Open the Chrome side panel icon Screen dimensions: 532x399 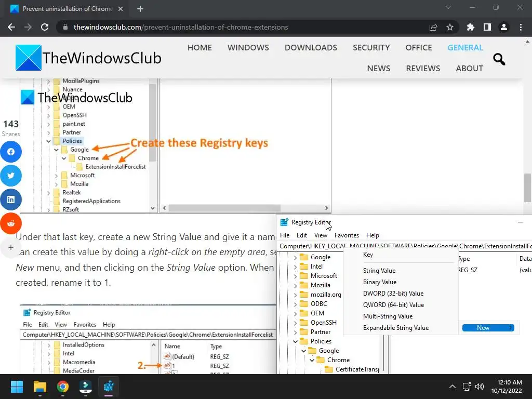pyautogui.click(x=487, y=27)
